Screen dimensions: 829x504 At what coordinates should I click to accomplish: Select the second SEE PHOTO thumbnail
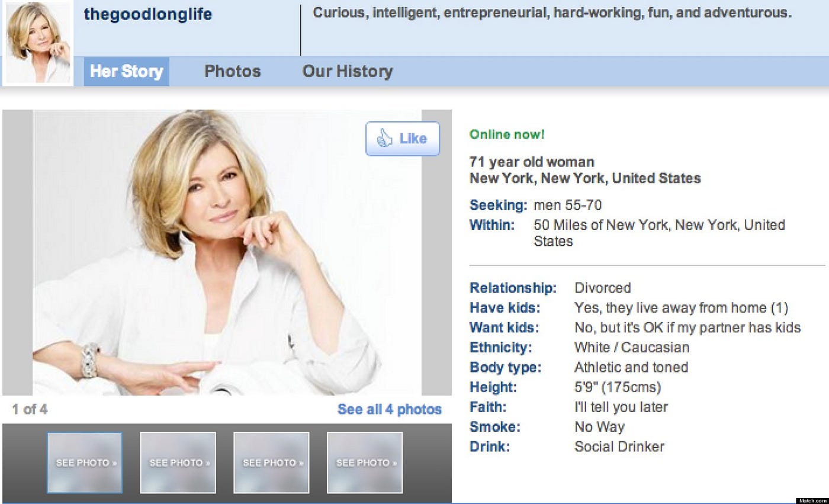[x=178, y=463]
